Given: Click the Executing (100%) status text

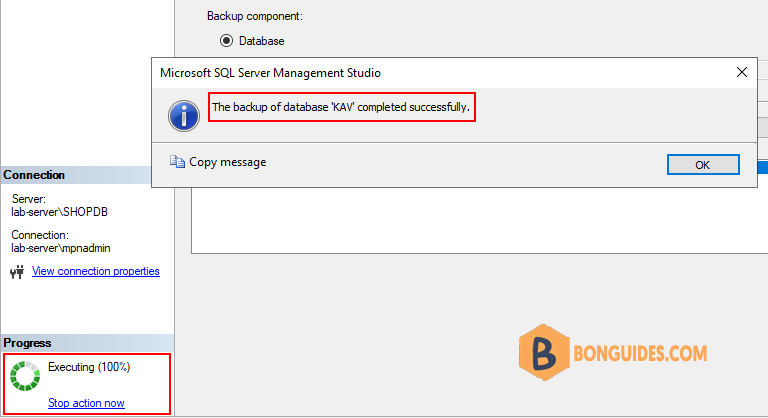Looking at the screenshot, I should (x=89, y=367).
